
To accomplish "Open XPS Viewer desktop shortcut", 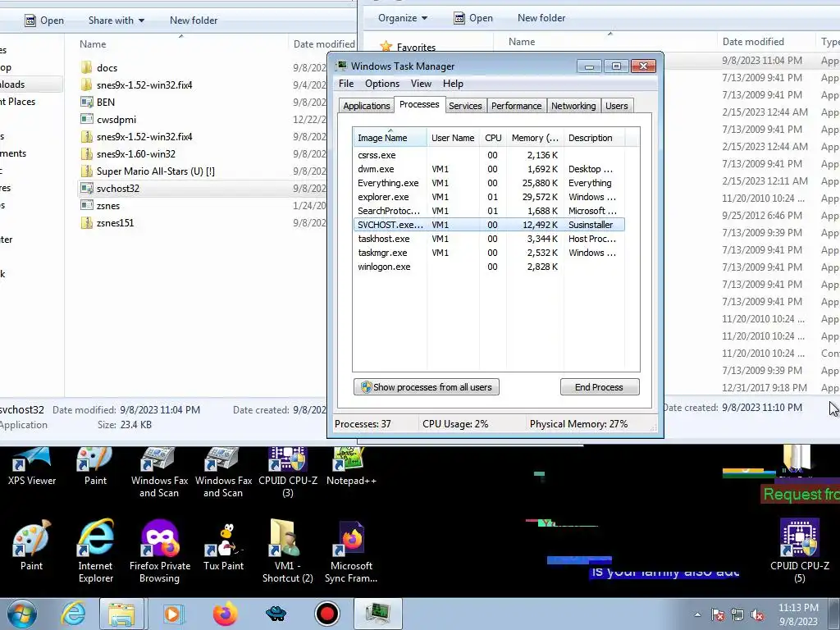I will tap(32, 465).
